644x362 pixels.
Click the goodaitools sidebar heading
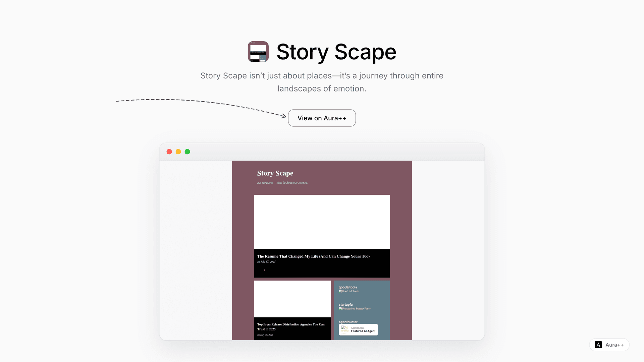point(348,287)
